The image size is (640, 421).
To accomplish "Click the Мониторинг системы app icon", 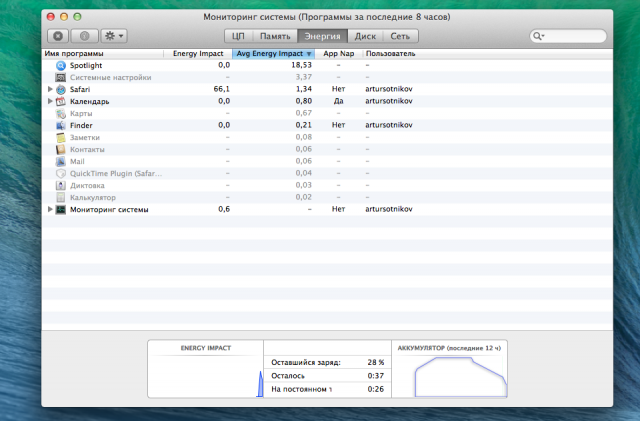I will [x=61, y=209].
